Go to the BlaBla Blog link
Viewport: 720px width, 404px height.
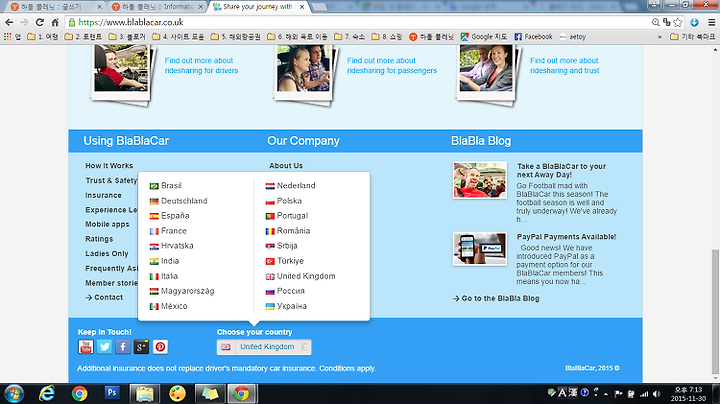tap(496, 298)
